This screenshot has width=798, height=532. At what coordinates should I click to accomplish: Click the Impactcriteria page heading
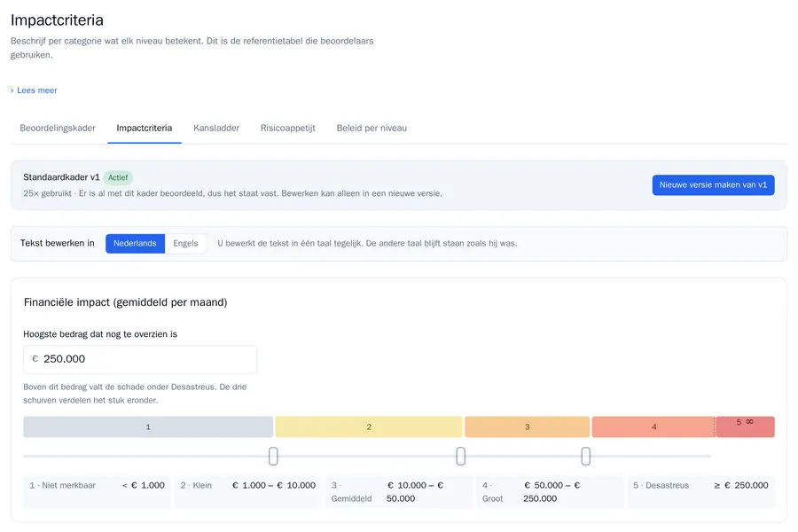(x=57, y=20)
